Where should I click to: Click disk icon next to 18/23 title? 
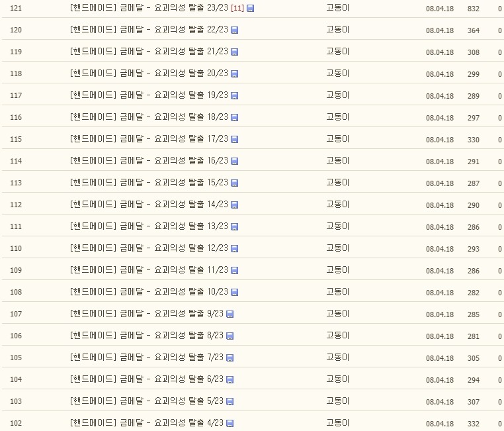point(235,118)
